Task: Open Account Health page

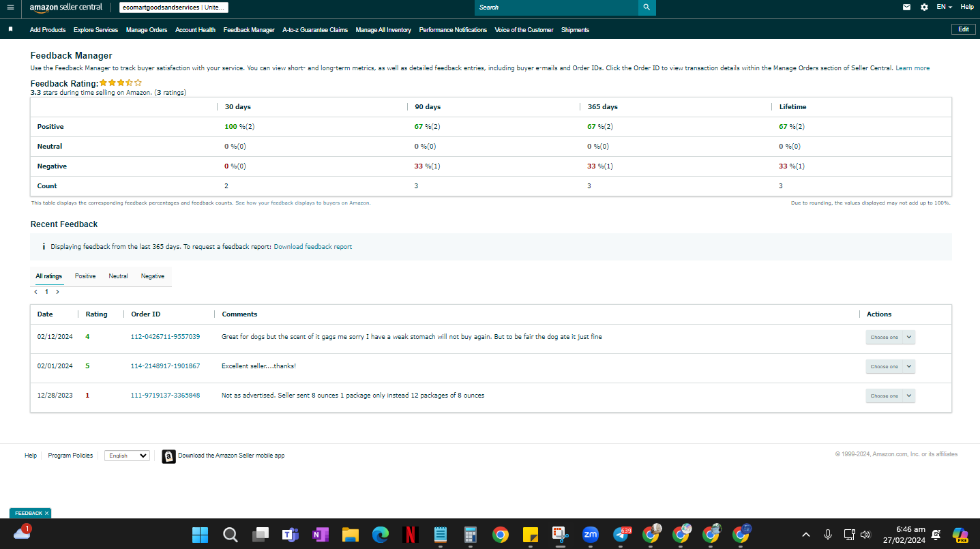Action: point(195,30)
